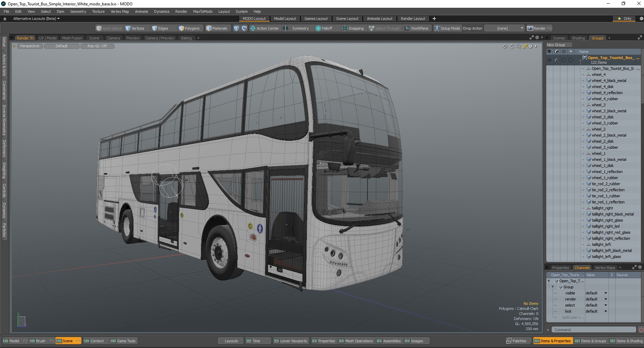Pan viewport with move icon

(x=505, y=46)
